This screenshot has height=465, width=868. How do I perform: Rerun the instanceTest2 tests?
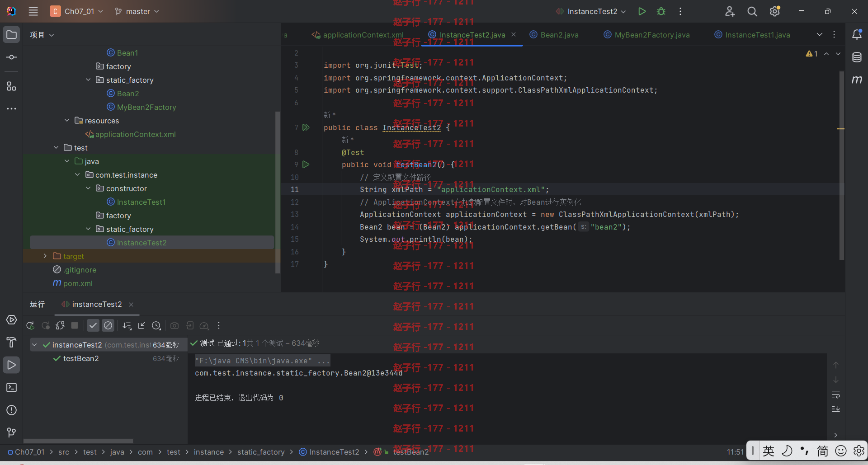pos(30,325)
